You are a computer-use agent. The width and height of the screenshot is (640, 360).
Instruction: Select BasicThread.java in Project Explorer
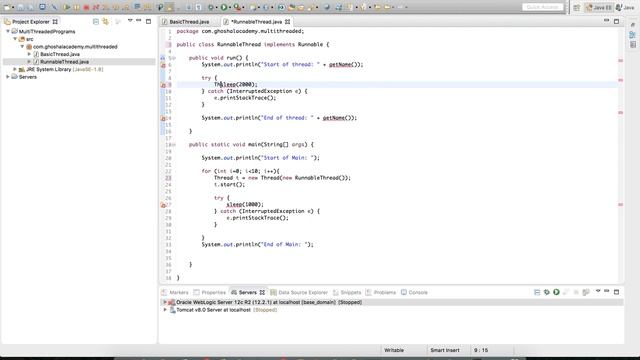(60, 54)
